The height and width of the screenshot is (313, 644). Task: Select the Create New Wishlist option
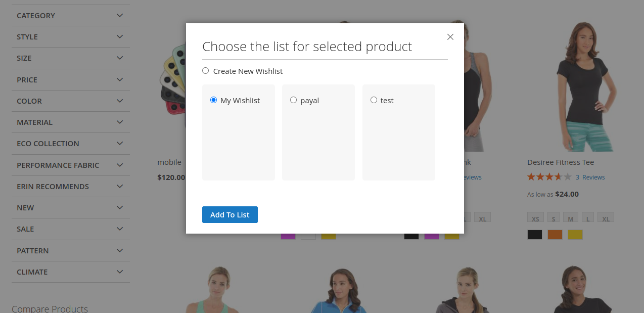(205, 71)
